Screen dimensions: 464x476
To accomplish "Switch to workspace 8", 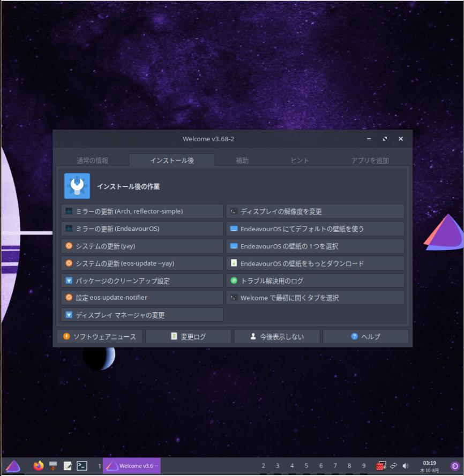I will pyautogui.click(x=349, y=466).
